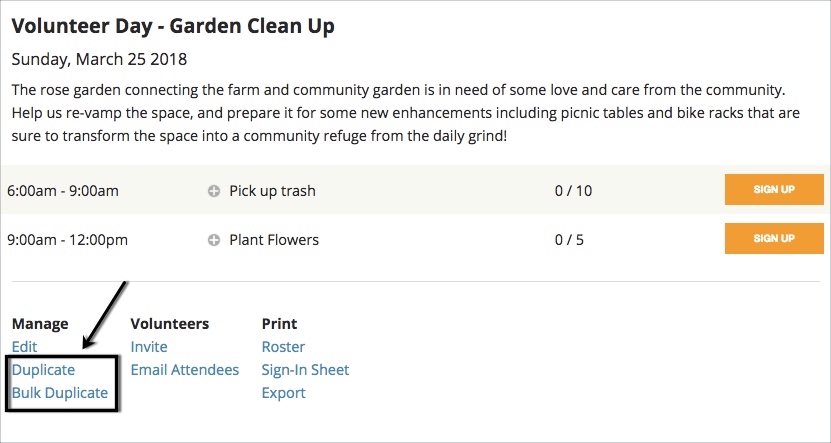The image size is (831, 443).
Task: Sign up for the Plant Flowers shift
Action: click(x=773, y=239)
